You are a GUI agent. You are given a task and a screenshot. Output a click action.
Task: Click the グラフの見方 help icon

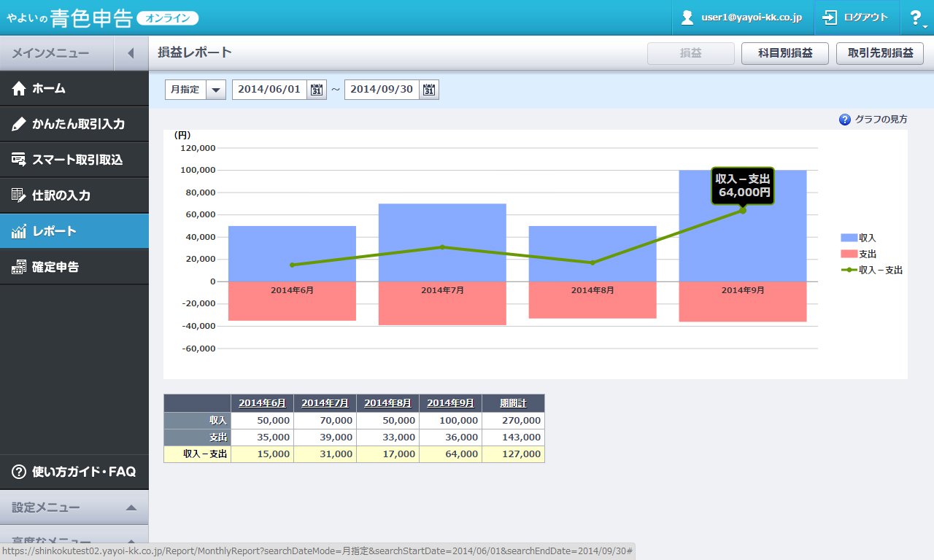(x=845, y=120)
